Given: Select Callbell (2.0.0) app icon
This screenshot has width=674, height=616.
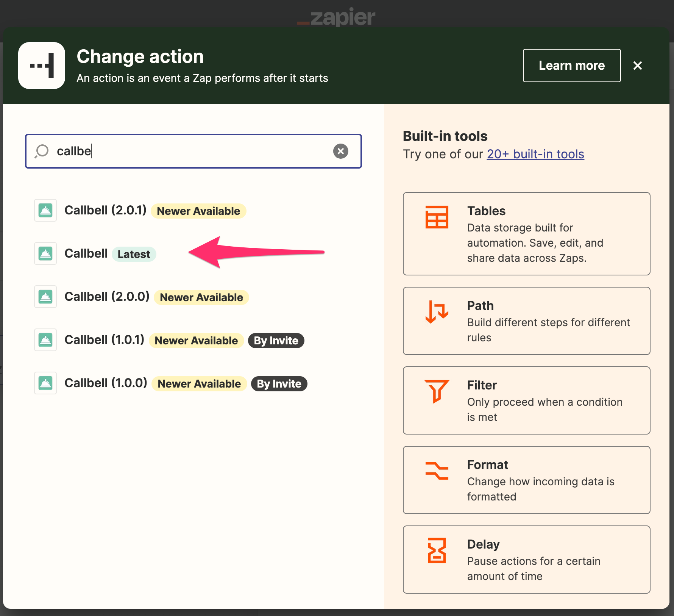Looking at the screenshot, I should [45, 297].
